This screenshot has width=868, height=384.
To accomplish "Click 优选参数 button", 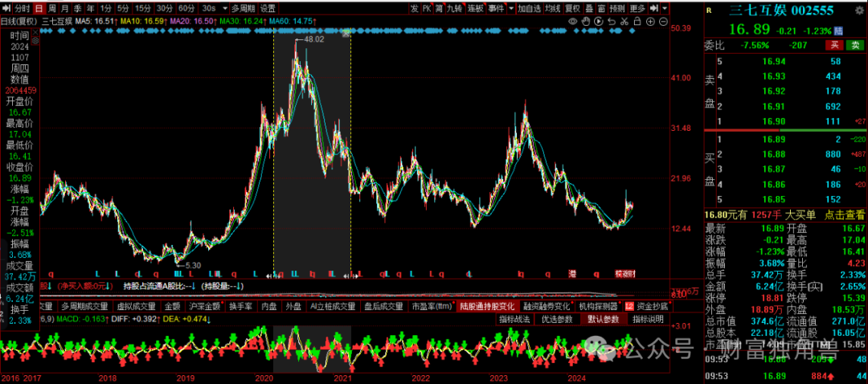I will click(558, 319).
